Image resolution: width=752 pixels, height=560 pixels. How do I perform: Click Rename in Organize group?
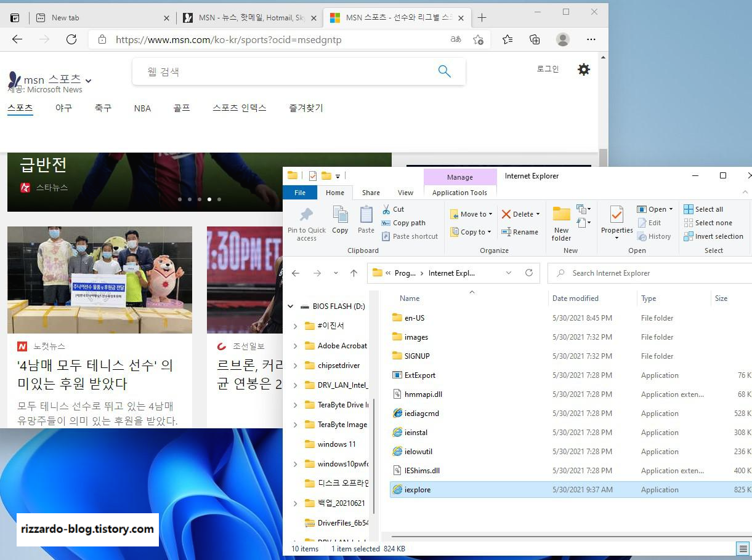[x=520, y=232]
